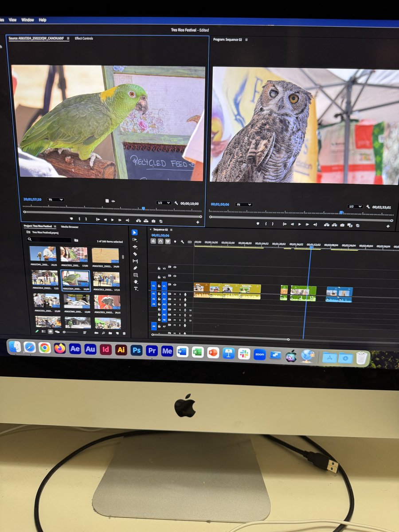Select the Sequence 02 timeline tab
Image resolution: width=399 pixels, height=532 pixels.
click(x=160, y=230)
